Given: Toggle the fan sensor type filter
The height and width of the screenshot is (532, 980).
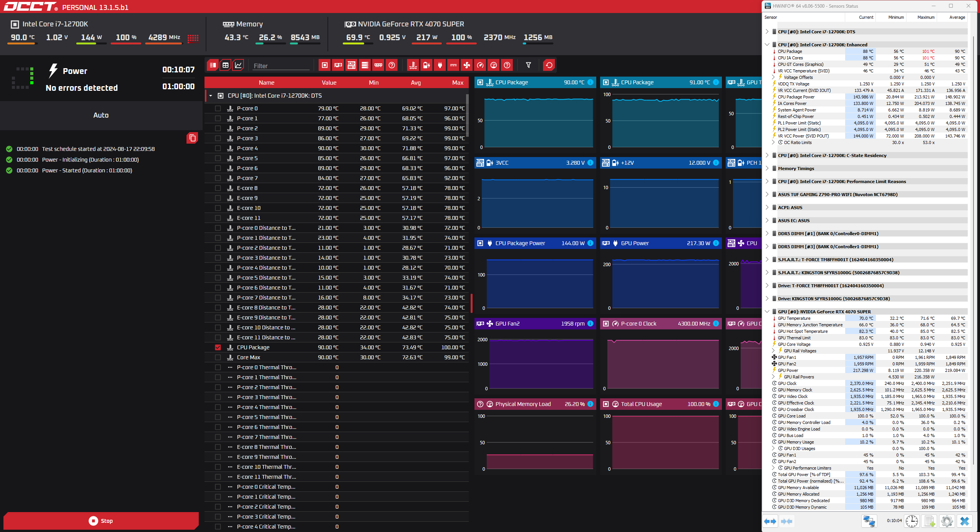Looking at the screenshot, I should pyautogui.click(x=466, y=65).
